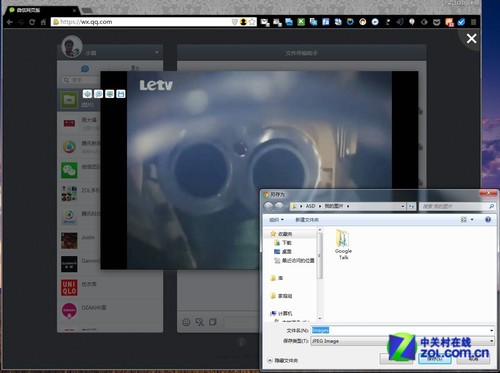
Task: Click the floppy-disk save icon over the image
Action: (121, 94)
